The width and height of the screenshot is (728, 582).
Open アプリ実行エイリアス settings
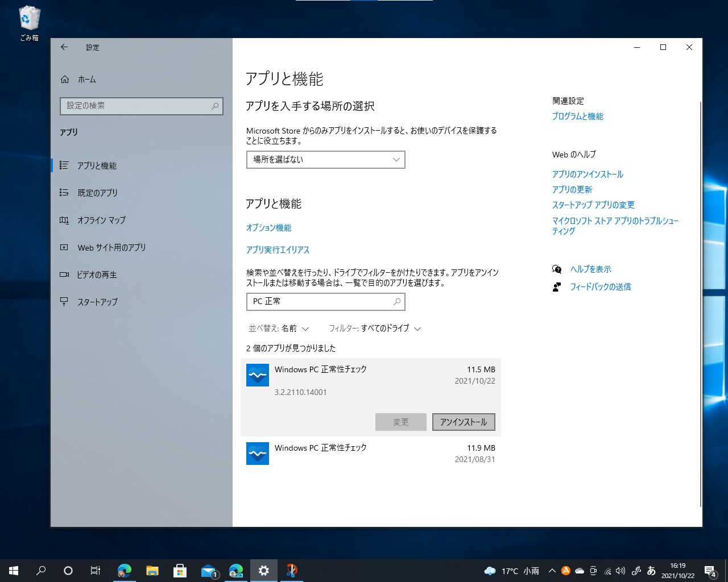[x=278, y=250]
